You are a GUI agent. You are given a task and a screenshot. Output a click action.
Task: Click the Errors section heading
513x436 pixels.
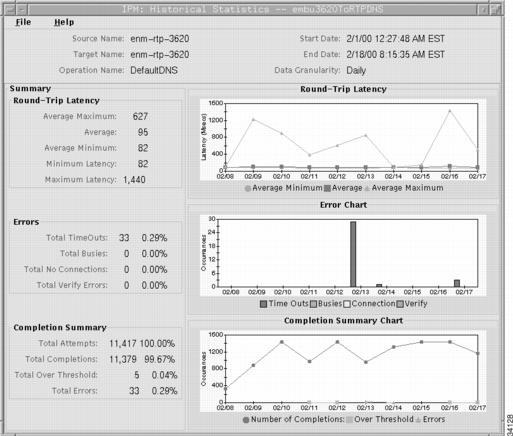pyautogui.click(x=26, y=222)
